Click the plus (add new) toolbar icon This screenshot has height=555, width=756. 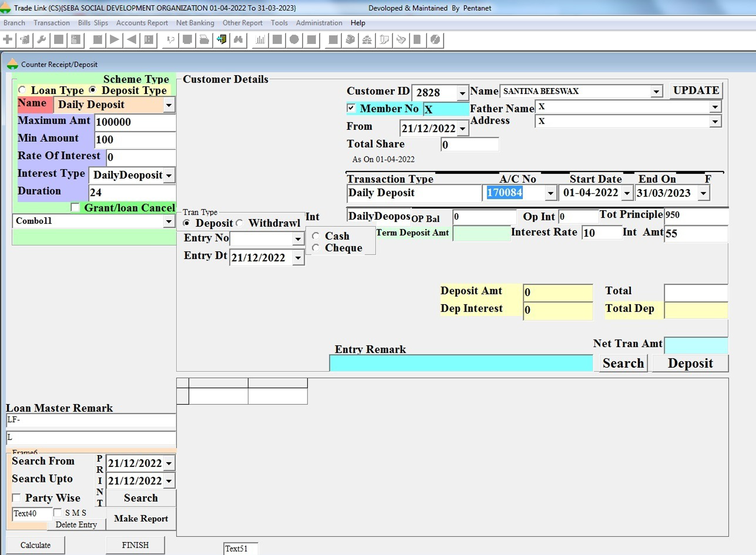7,40
